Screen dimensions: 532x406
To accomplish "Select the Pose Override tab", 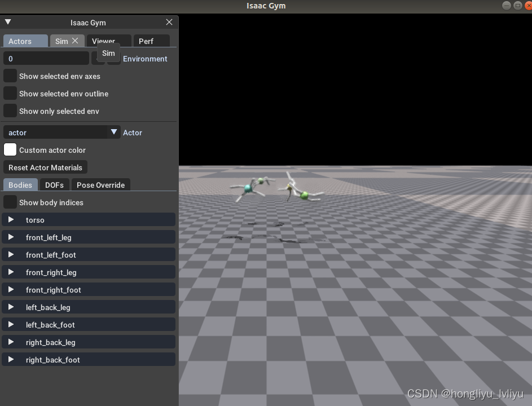I will [x=100, y=185].
